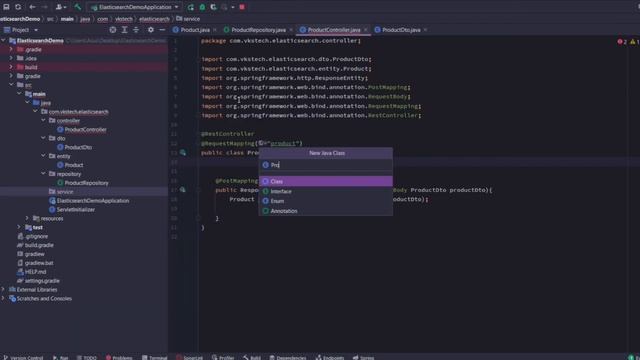Click the gutter icon beside class declaration
This screenshot has width=640, height=360.
click(182, 153)
